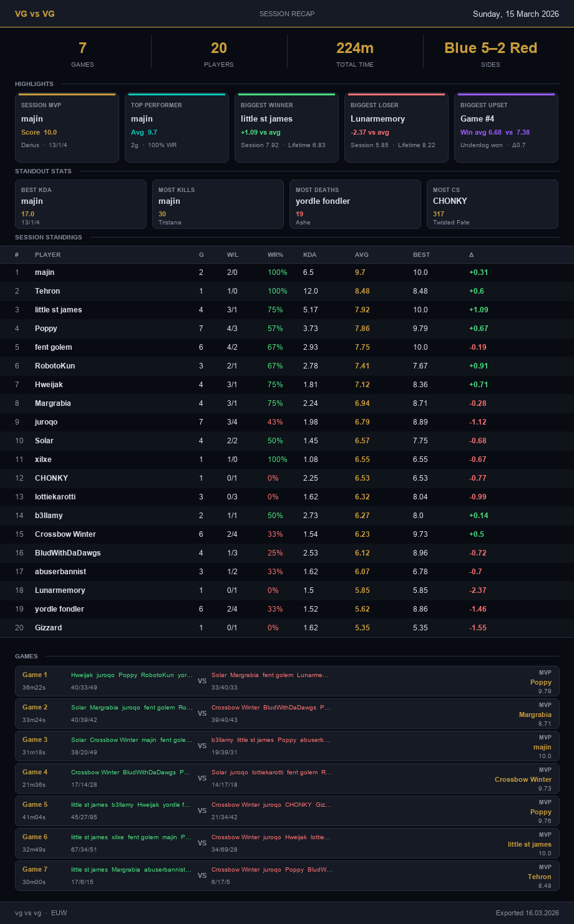This screenshot has width=574, height=924.
Task: Open the Session MVP highlight card
Action: pos(67,128)
